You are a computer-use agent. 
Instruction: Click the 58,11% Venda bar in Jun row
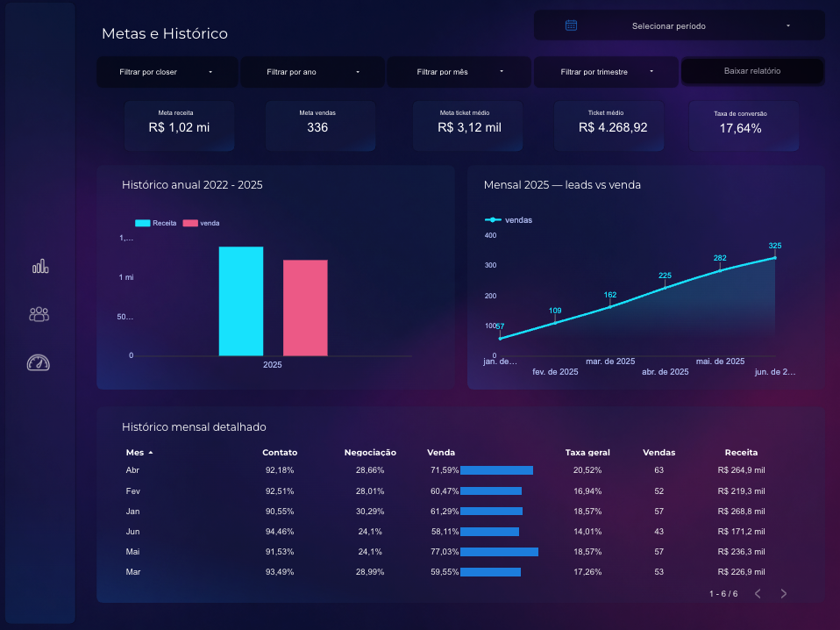tap(489, 532)
